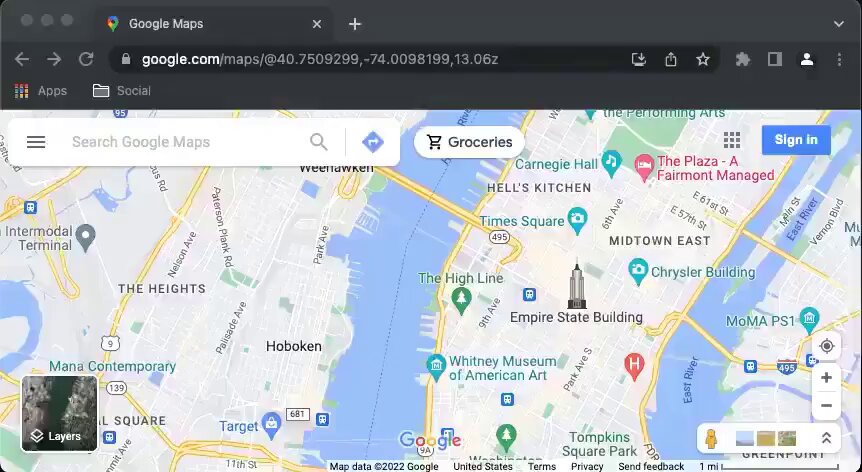Focus the Search Google Maps field
The width and height of the screenshot is (862, 472).
pyautogui.click(x=187, y=142)
